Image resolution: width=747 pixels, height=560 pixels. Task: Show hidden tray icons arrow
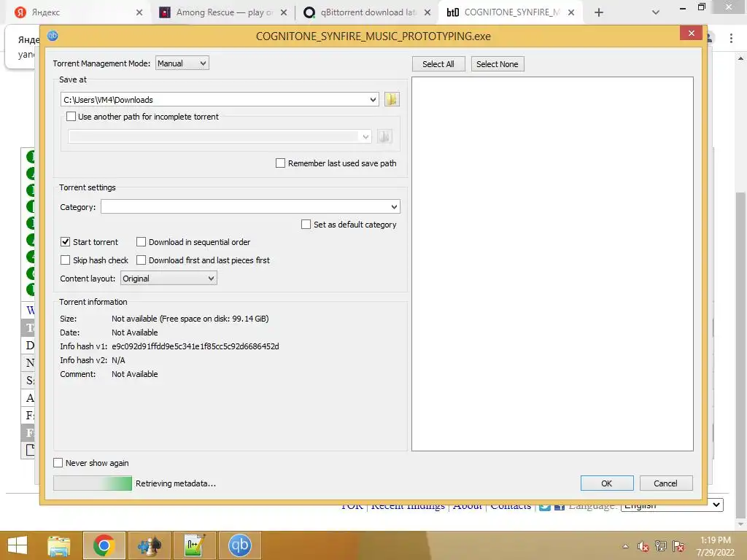[x=625, y=546]
